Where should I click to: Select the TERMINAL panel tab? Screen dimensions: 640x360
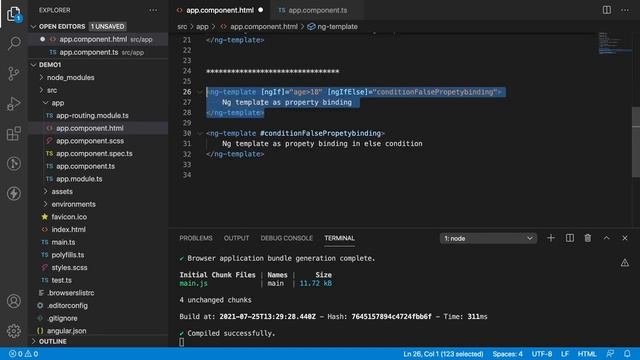pos(340,238)
